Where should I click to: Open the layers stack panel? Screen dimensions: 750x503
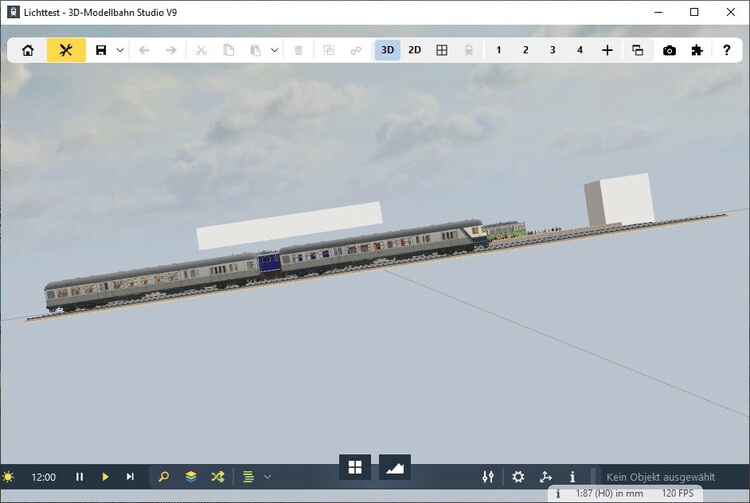(x=191, y=477)
